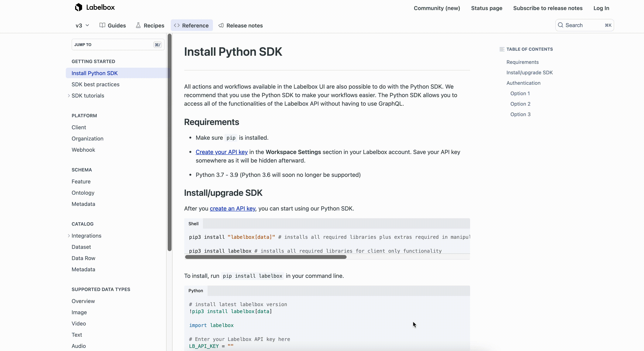Open the Community (new) link

[x=437, y=8]
